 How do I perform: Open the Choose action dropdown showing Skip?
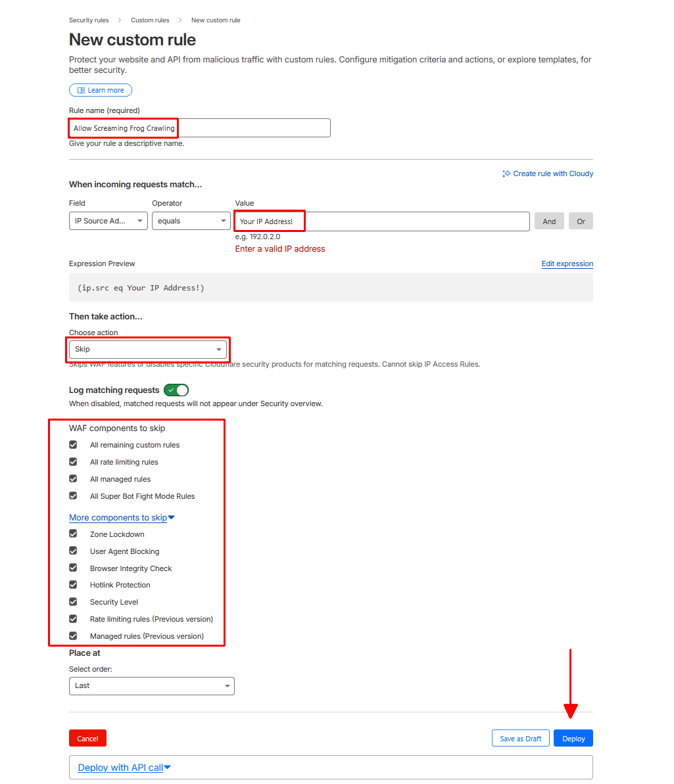click(x=147, y=349)
